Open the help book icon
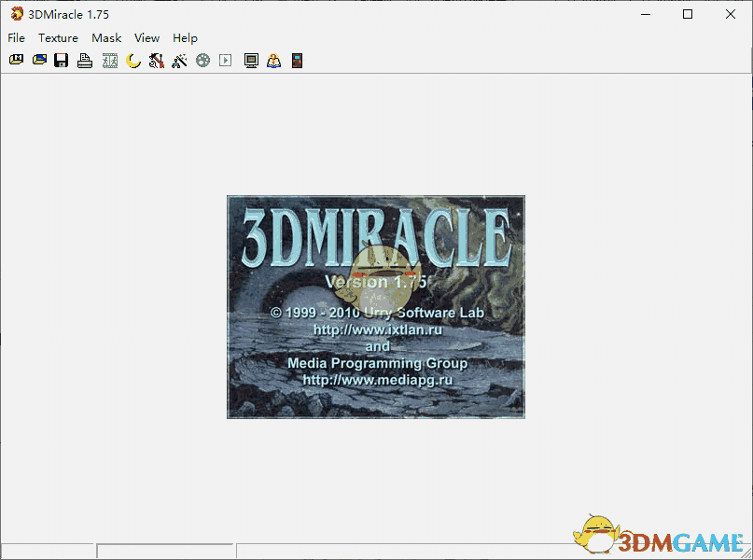 coord(273,60)
